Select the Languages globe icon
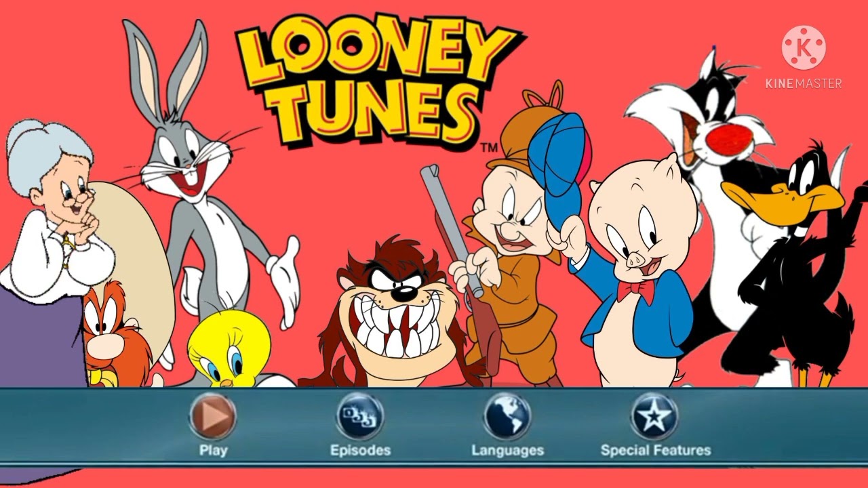This screenshot has width=868, height=488. pyautogui.click(x=507, y=416)
